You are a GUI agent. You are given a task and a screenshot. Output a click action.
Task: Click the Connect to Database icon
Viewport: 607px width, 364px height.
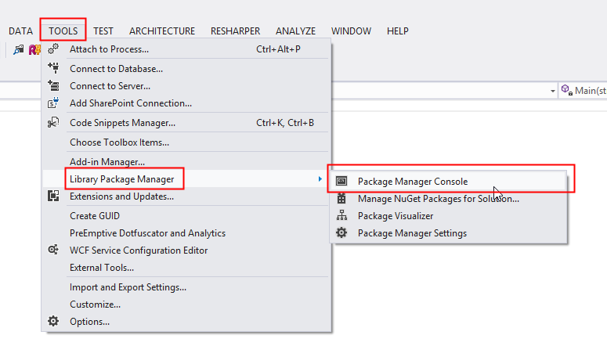[53, 68]
